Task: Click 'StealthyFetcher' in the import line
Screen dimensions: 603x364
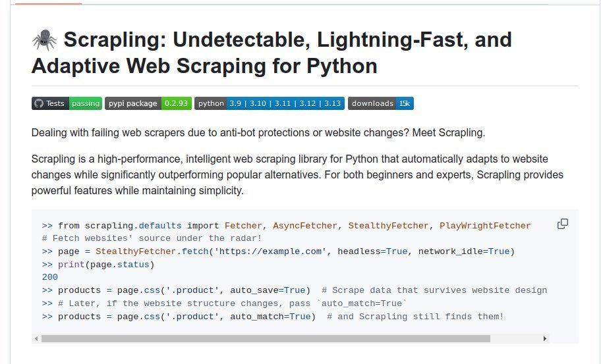Action: (x=388, y=226)
